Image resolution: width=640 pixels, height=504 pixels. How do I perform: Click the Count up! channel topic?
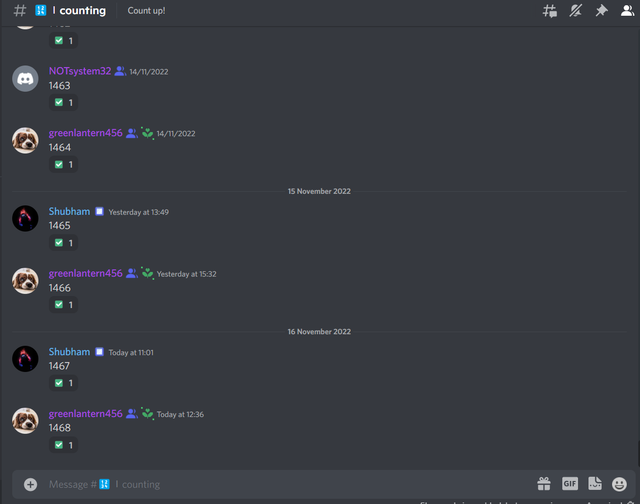point(147,11)
